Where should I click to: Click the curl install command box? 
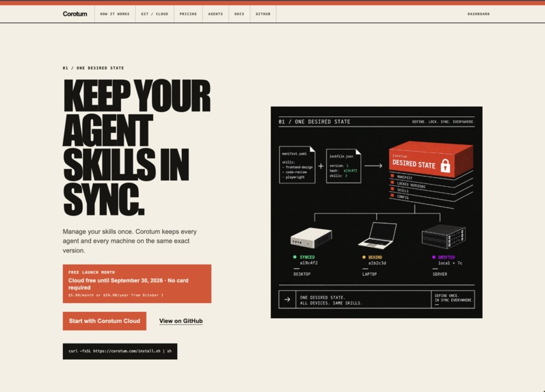pos(120,352)
